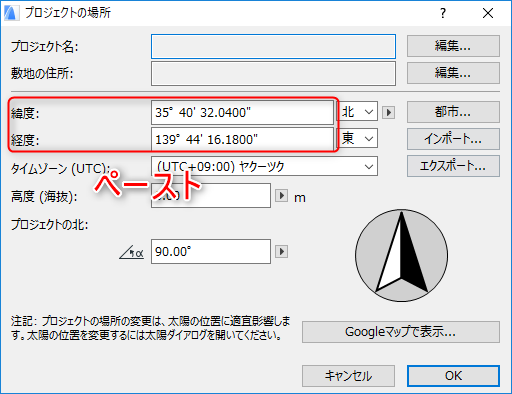Click the エクスポート export button
Screen dimensions: 512x394
point(453,166)
